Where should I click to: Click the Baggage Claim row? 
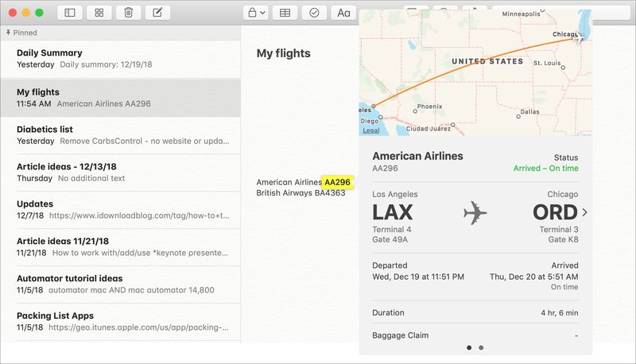tap(475, 335)
